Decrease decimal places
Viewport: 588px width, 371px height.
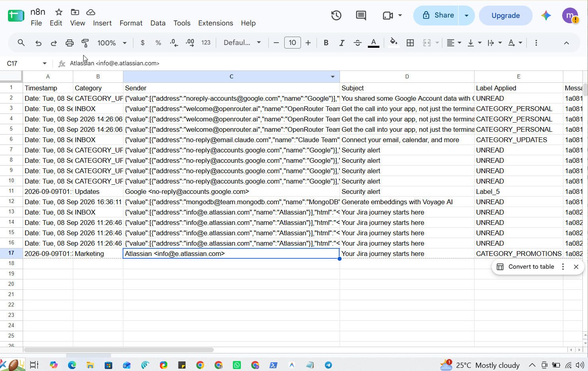(x=174, y=43)
